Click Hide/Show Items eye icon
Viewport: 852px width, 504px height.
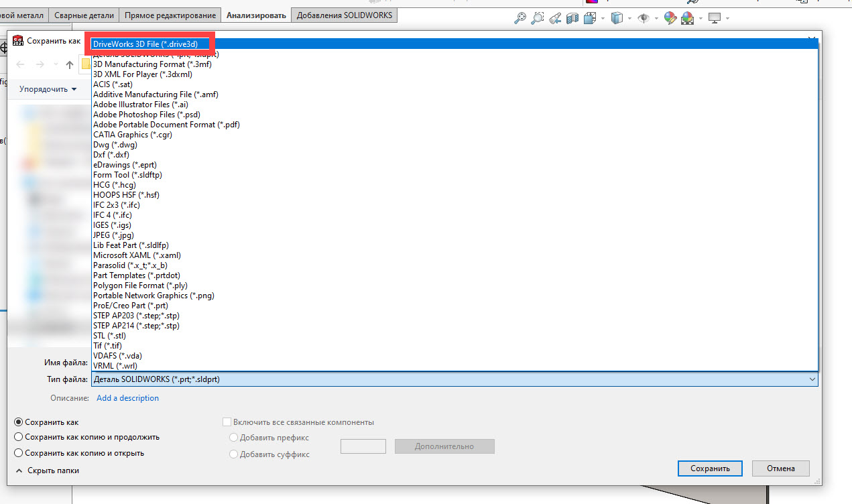pos(644,18)
